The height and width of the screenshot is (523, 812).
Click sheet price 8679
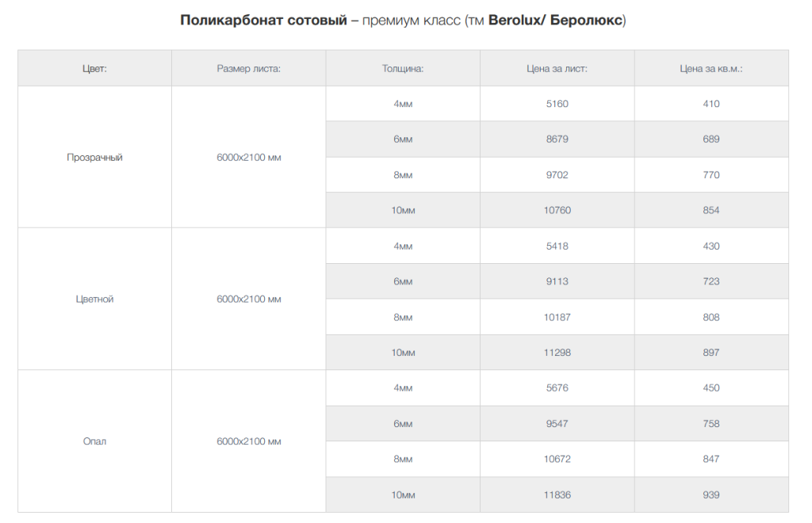(x=557, y=139)
